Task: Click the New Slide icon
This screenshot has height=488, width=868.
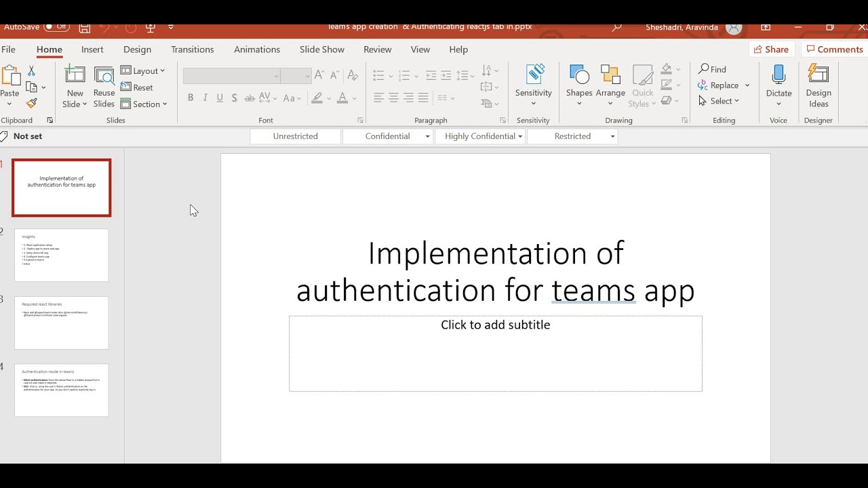Action: [75, 75]
